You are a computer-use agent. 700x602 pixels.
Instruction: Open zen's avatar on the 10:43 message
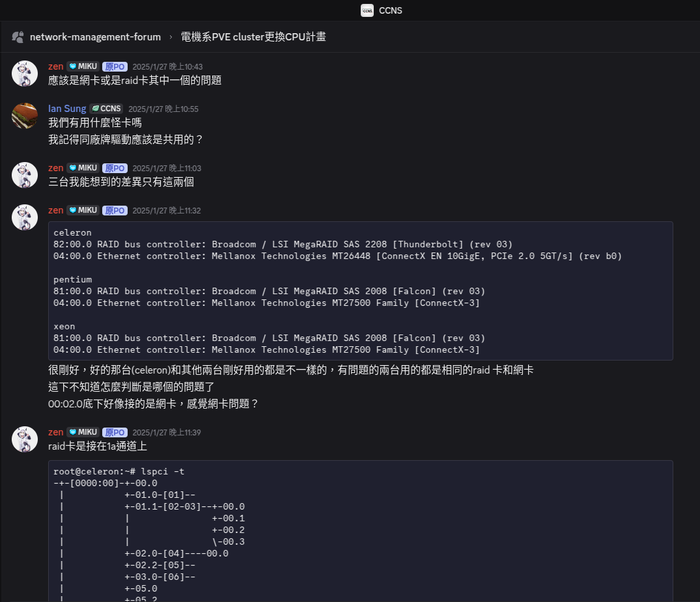pyautogui.click(x=25, y=74)
